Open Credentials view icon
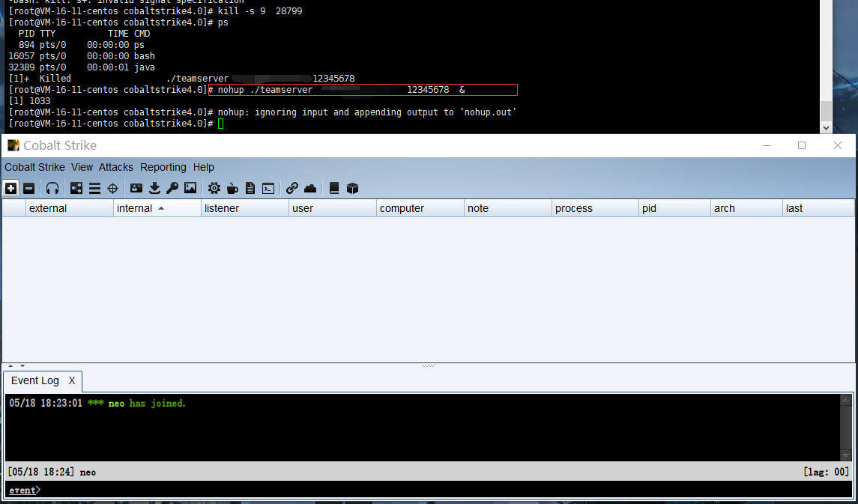Viewport: 858px width, 504px height. 136,189
